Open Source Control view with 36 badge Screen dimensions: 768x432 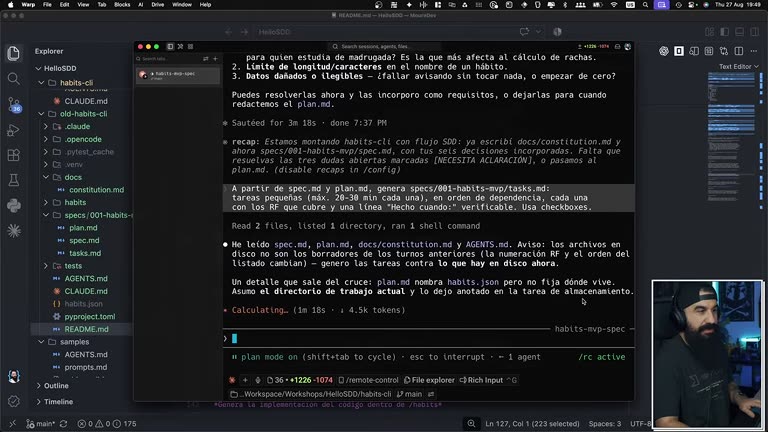[x=14, y=104]
